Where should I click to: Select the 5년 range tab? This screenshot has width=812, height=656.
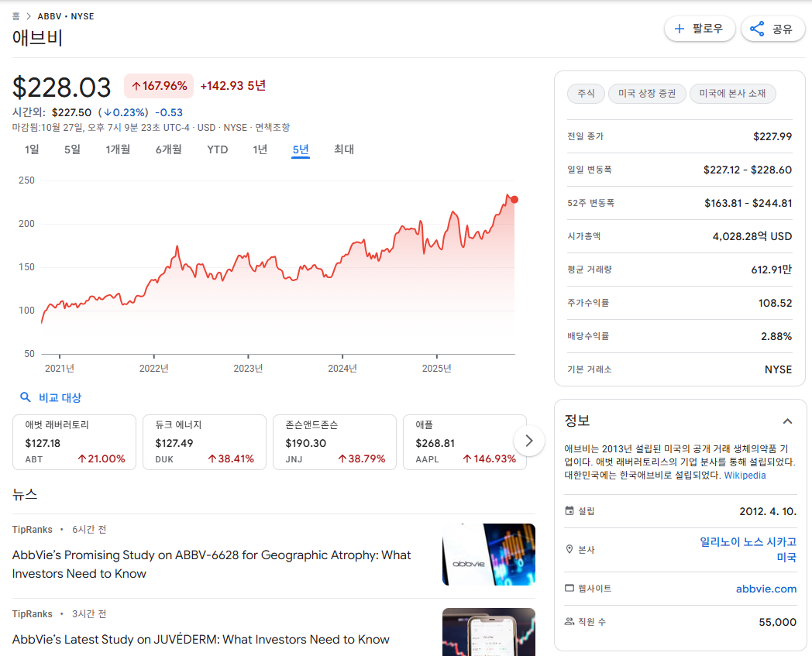[x=301, y=149]
